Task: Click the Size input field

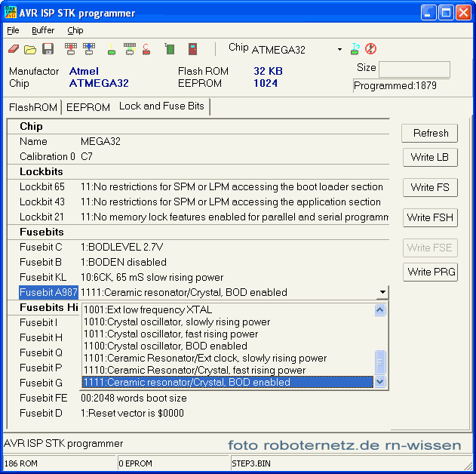Action: point(414,69)
